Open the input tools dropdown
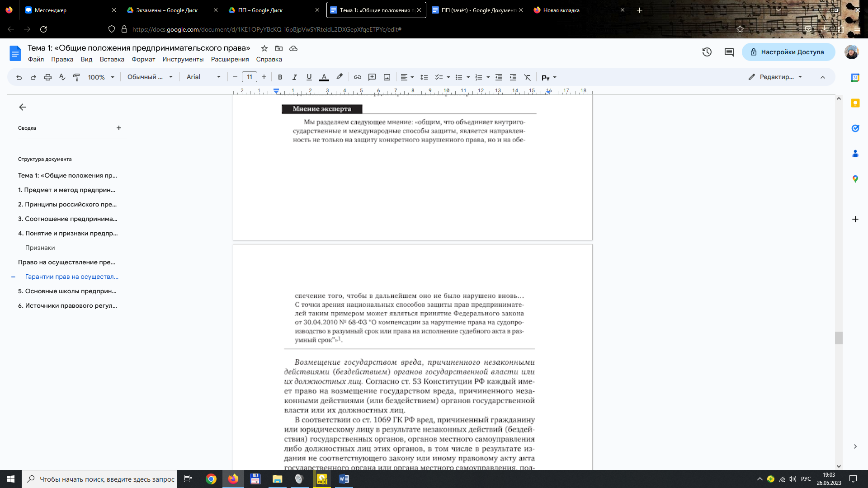Viewport: 868px width, 488px height. (x=555, y=78)
